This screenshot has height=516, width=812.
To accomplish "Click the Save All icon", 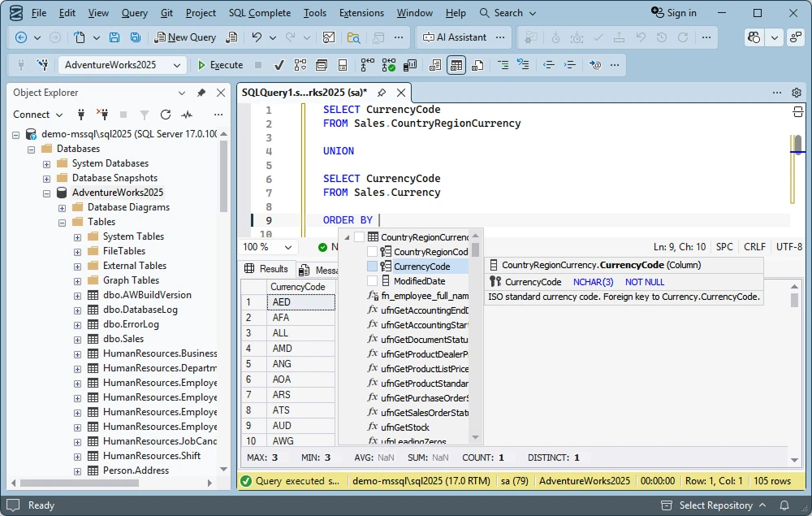I will (x=135, y=37).
